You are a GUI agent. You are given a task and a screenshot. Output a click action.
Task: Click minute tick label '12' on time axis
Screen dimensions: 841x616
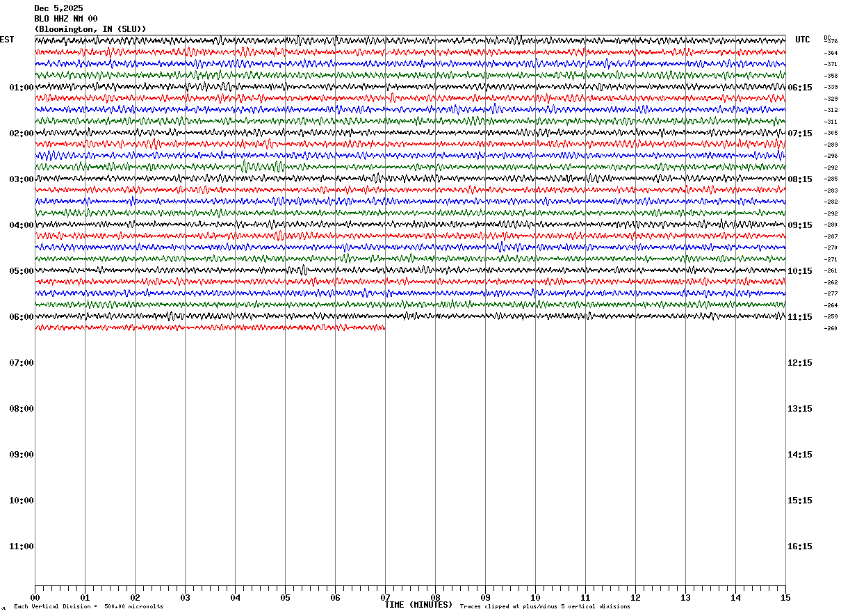click(635, 598)
